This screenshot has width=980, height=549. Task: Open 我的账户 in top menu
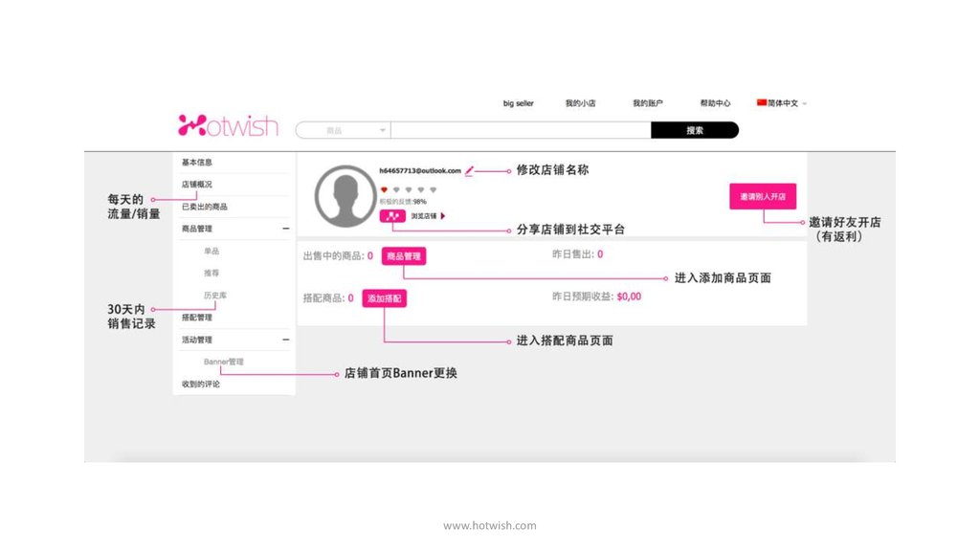click(x=647, y=103)
